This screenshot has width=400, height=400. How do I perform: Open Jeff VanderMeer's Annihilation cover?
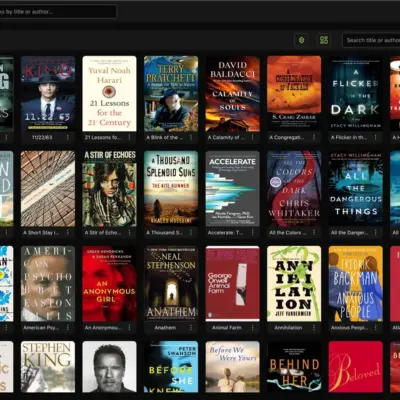tap(294, 284)
